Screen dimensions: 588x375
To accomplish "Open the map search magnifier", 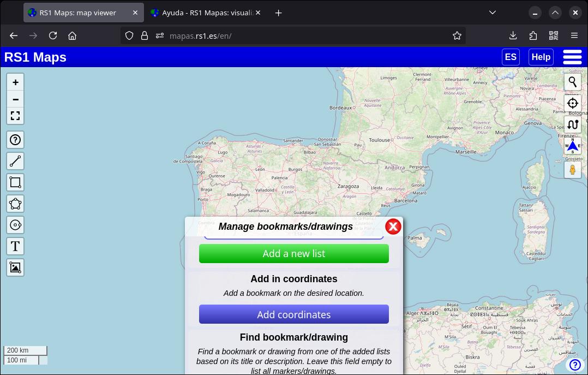I will 573,81.
